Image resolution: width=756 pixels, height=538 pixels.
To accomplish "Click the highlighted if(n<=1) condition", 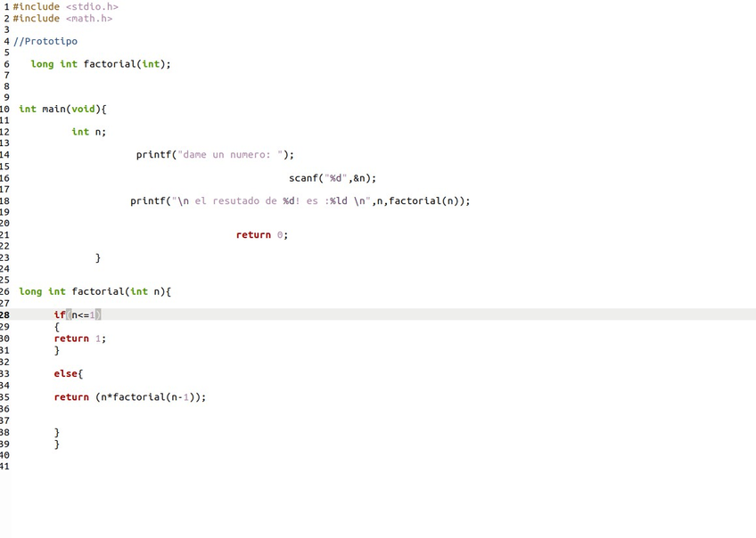I will [x=78, y=315].
